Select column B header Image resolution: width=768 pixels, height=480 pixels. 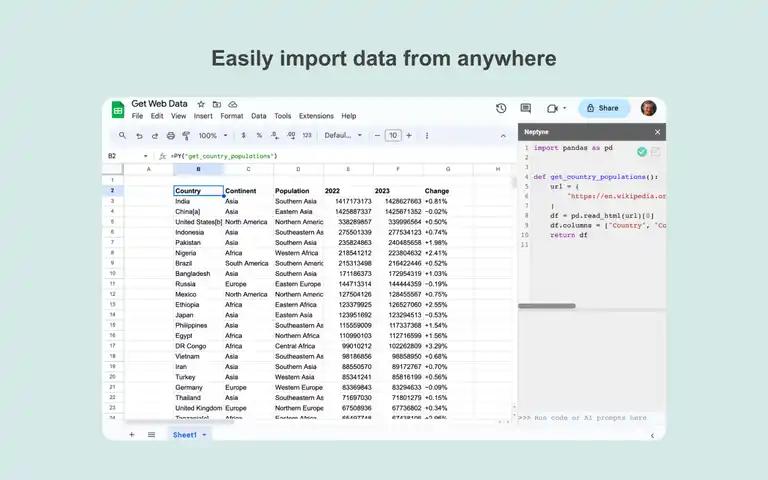coord(198,169)
